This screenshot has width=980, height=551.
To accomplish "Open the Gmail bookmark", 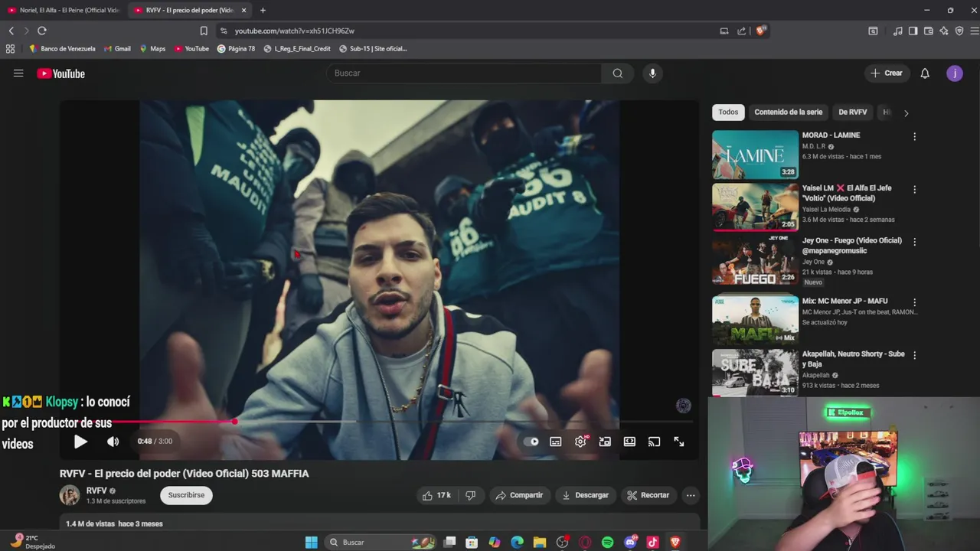I will click(x=117, y=48).
